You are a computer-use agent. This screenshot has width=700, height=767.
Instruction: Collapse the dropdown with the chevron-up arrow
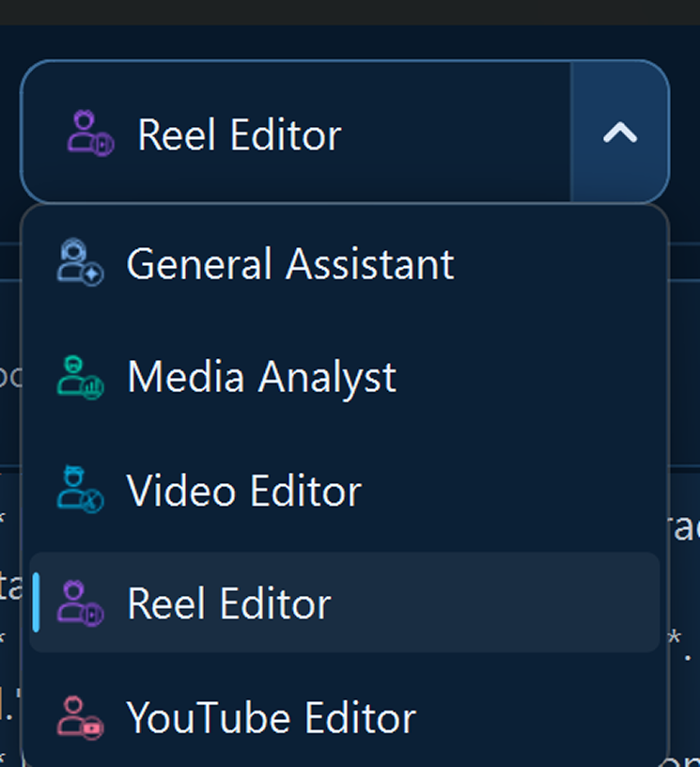[620, 133]
